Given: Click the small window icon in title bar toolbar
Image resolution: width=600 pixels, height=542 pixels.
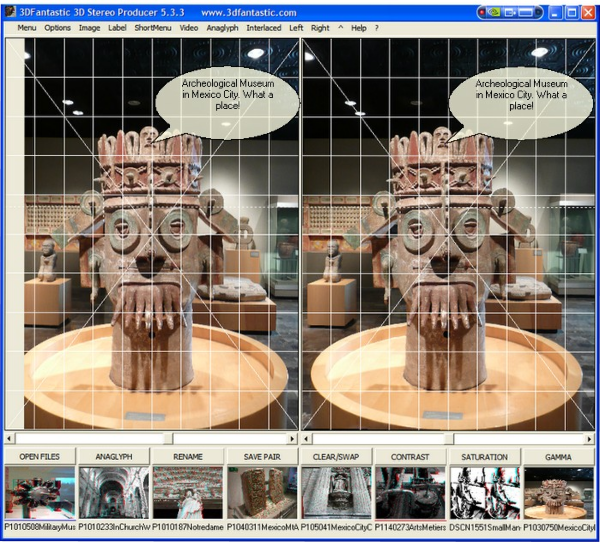Looking at the screenshot, I should coord(509,13).
